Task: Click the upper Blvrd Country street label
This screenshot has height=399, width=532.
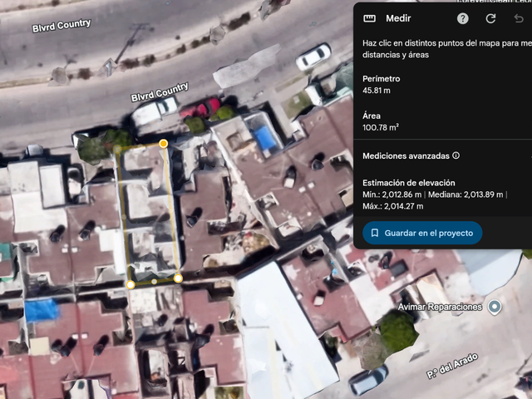Action: click(x=62, y=26)
